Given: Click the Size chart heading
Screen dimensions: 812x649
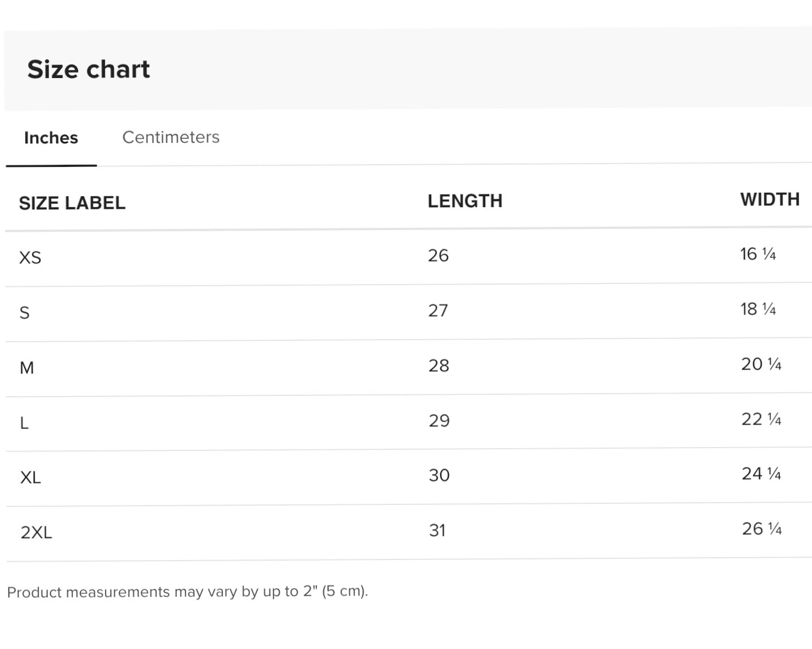Looking at the screenshot, I should pos(88,69).
